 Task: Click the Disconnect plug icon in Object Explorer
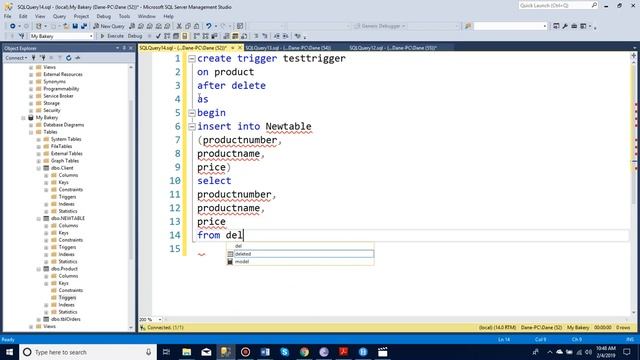[x=42, y=58]
